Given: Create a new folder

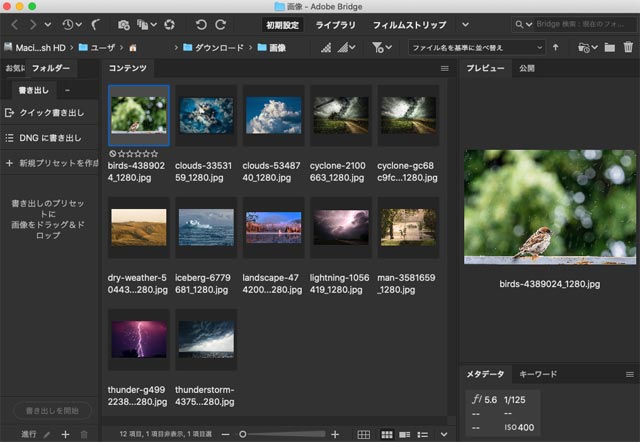Looking at the screenshot, I should [610, 48].
